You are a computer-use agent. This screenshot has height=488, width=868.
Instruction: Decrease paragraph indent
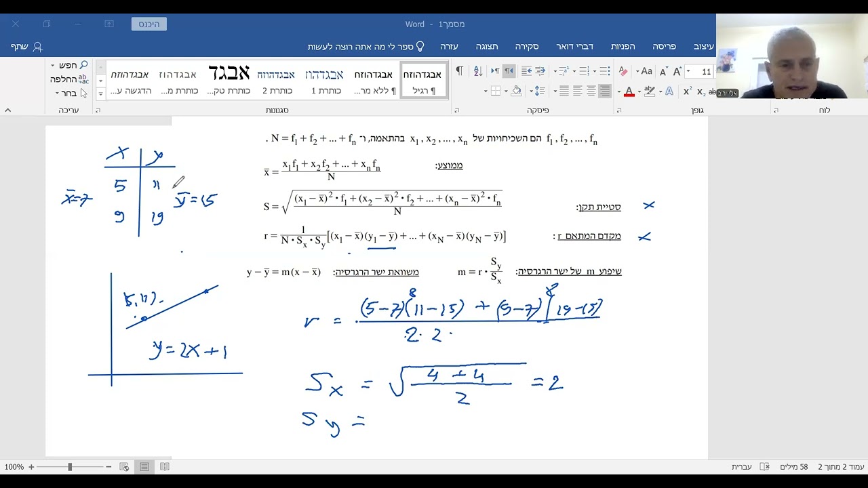point(526,71)
